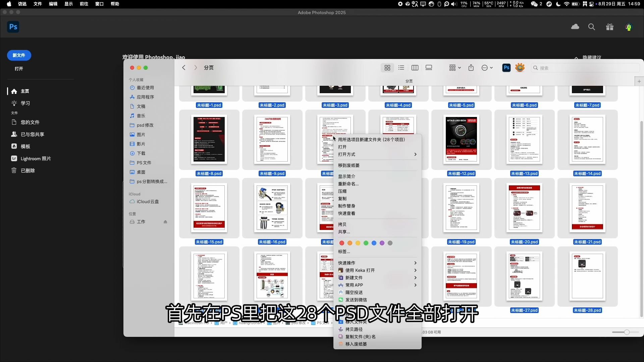This screenshot has width=644, height=362.
Task: Click 打开 button in Photoshop home
Action: [x=19, y=68]
